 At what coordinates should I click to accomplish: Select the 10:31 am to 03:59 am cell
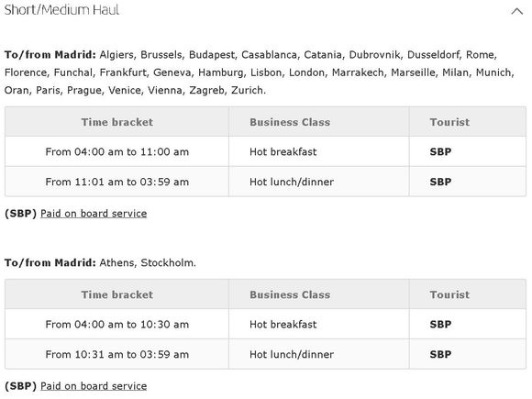[x=117, y=354]
